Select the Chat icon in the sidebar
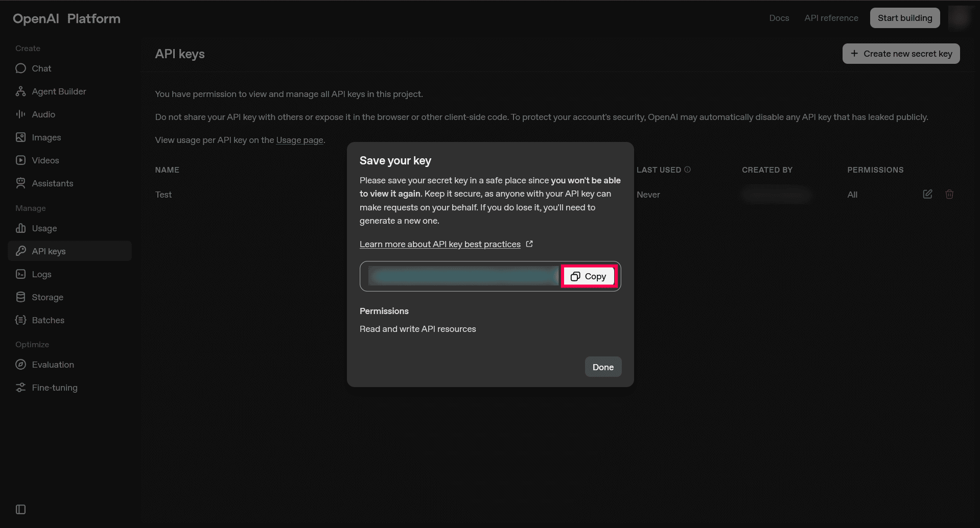This screenshot has height=528, width=980. pos(20,68)
